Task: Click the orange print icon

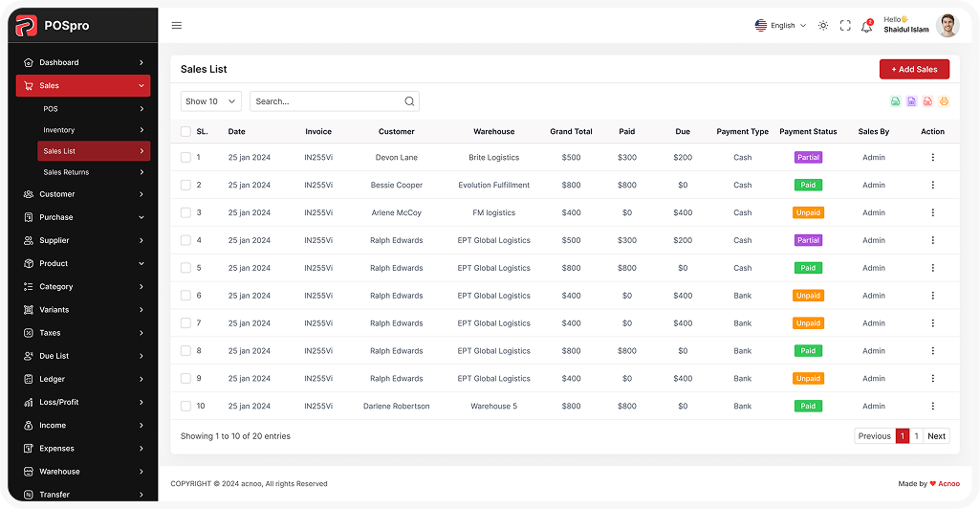Action: (x=944, y=101)
